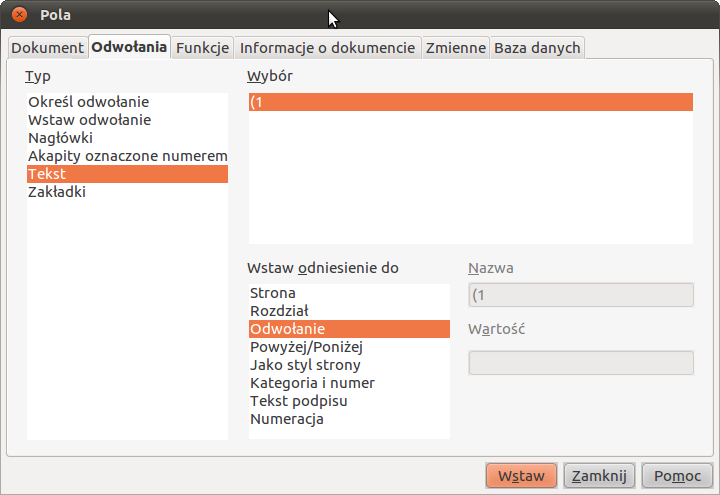Open the Funkcje tab
Image resolution: width=720 pixels, height=495 pixels.
pos(203,48)
